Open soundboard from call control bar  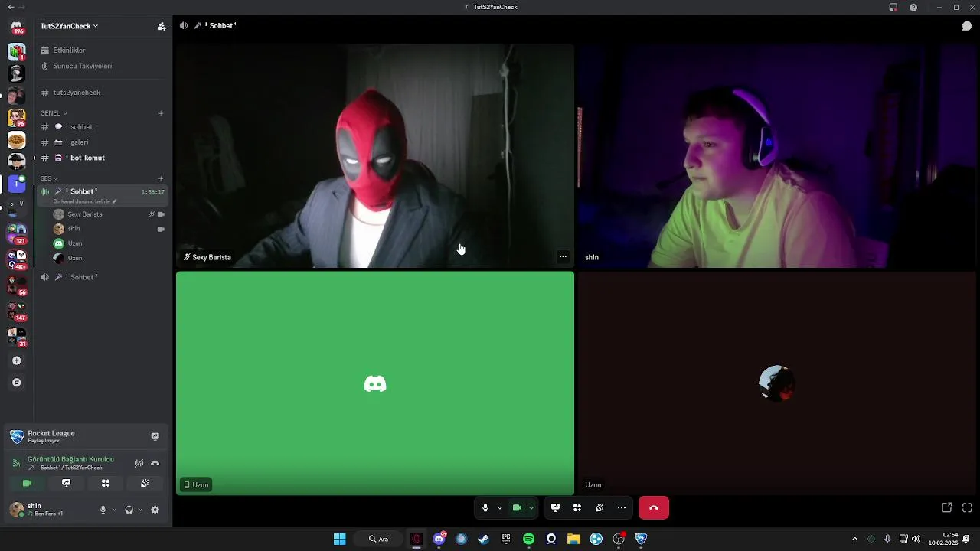pyautogui.click(x=599, y=507)
